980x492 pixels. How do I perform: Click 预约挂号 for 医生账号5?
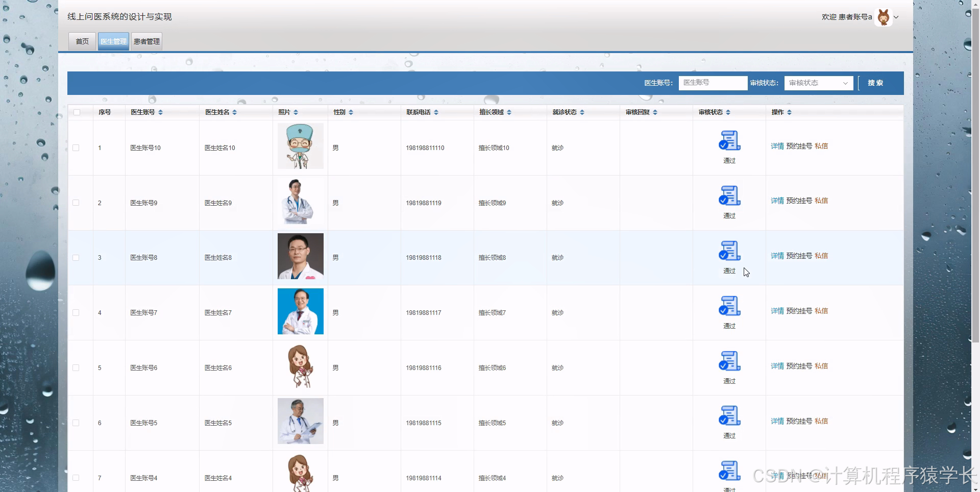799,421
